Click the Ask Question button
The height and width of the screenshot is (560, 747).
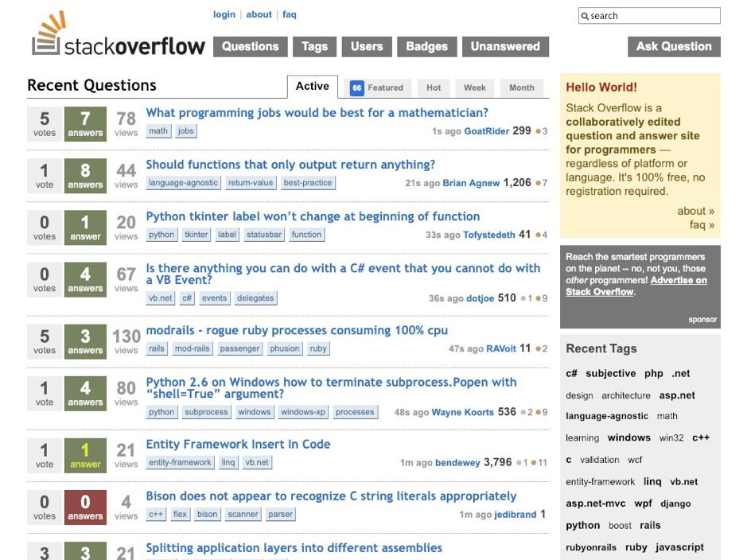coord(673,47)
